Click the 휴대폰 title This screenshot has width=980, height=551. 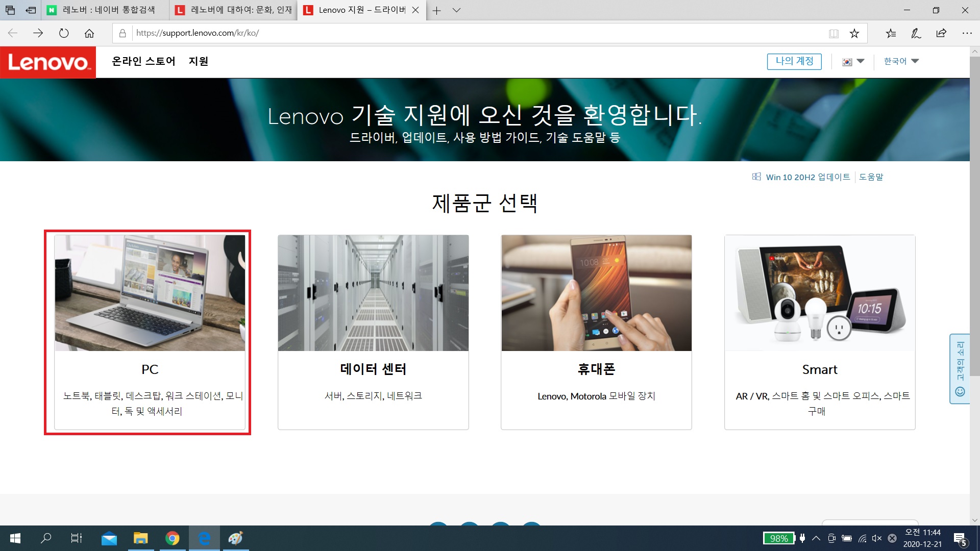pyautogui.click(x=596, y=369)
